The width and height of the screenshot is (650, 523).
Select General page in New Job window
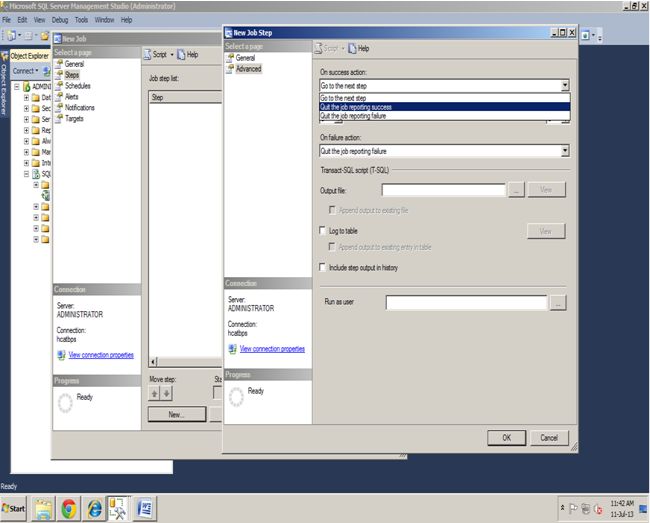[74, 64]
